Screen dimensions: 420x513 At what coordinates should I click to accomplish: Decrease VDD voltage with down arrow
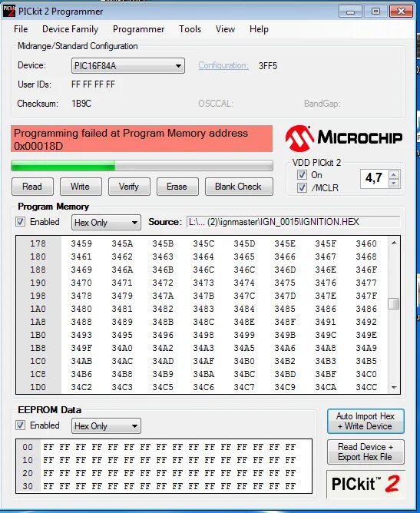pos(394,184)
